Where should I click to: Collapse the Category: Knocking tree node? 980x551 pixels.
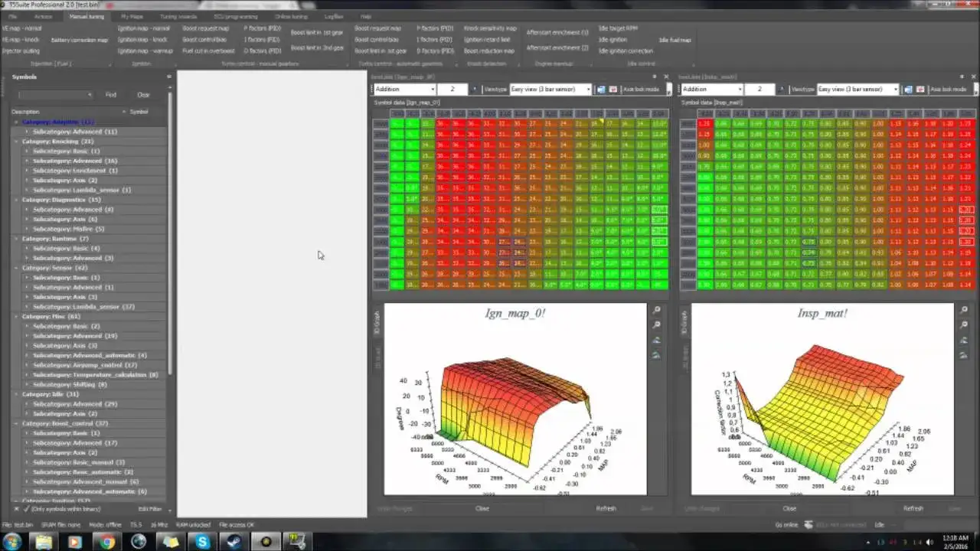(x=17, y=142)
